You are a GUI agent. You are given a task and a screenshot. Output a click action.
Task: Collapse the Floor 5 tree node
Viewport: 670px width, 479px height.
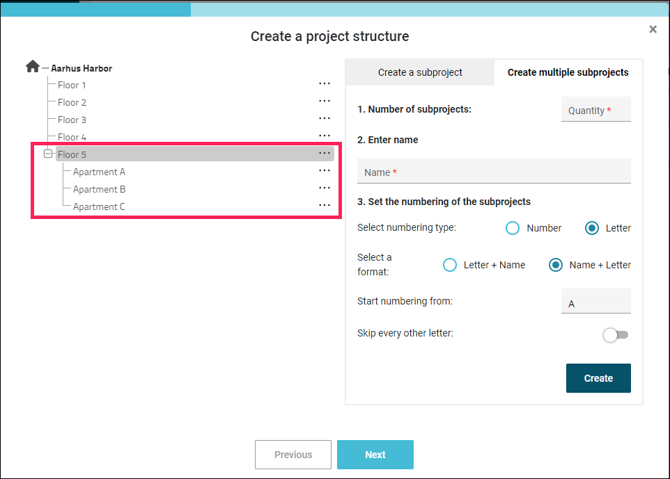click(47, 154)
